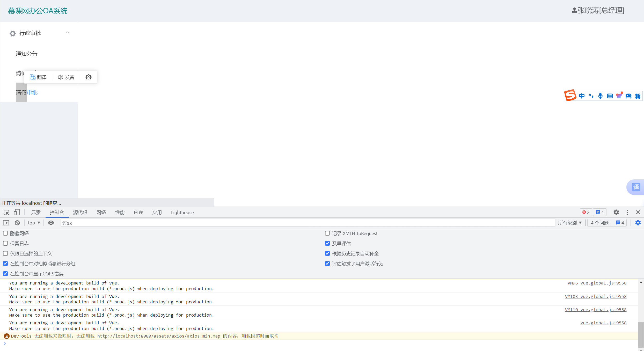Close the DevTools panel
The height and width of the screenshot is (351, 644).
click(x=638, y=212)
